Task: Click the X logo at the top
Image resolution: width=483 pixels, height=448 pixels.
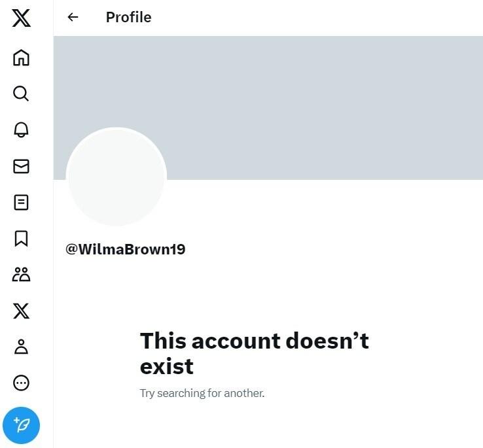Action: point(21,18)
